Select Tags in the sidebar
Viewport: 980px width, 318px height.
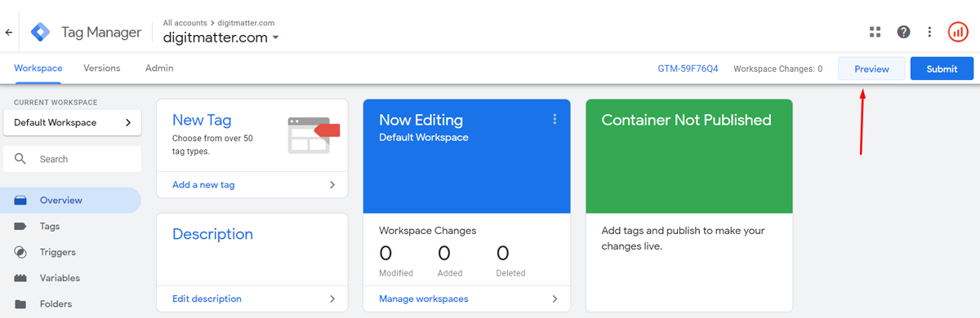pyautogui.click(x=71, y=227)
